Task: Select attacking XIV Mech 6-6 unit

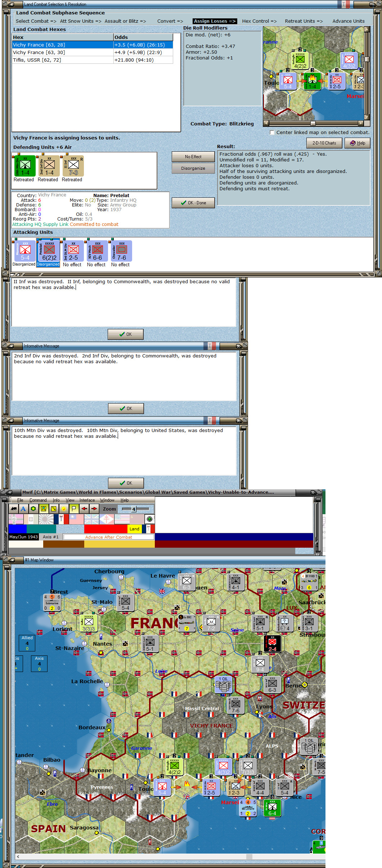Action: (97, 251)
